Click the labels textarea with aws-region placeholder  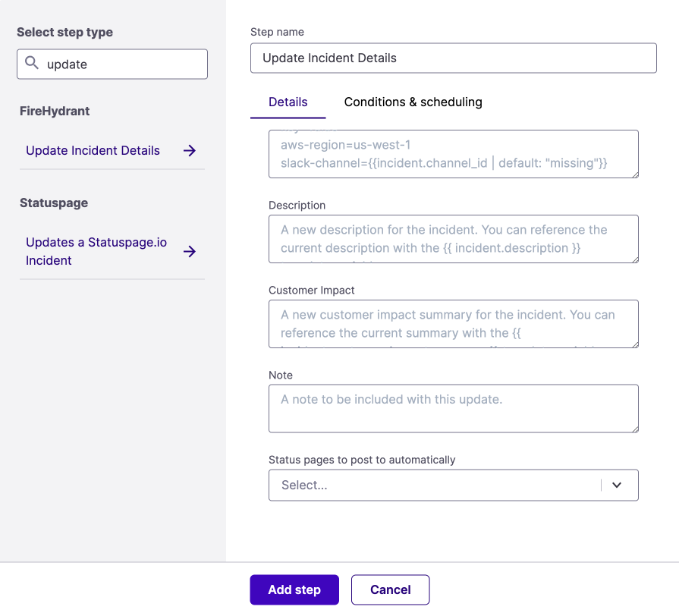click(x=454, y=154)
